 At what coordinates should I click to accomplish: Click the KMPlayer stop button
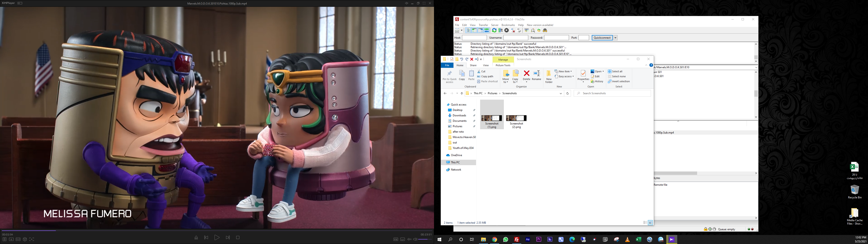[238, 238]
